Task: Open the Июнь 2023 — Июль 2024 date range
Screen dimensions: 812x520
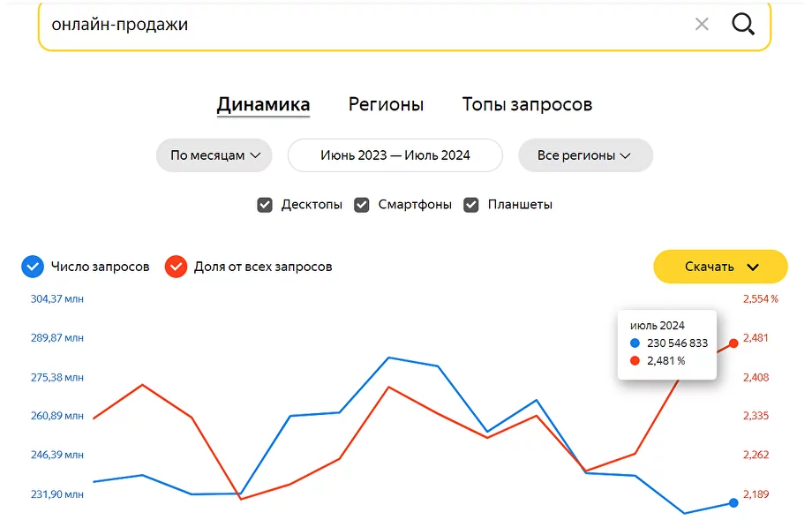Action: tap(395, 155)
